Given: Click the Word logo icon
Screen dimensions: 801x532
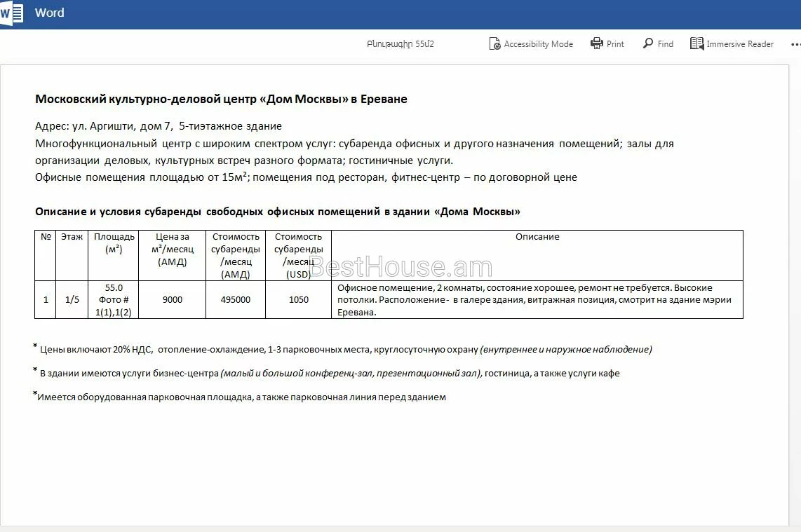Looking at the screenshot, I should [11, 13].
